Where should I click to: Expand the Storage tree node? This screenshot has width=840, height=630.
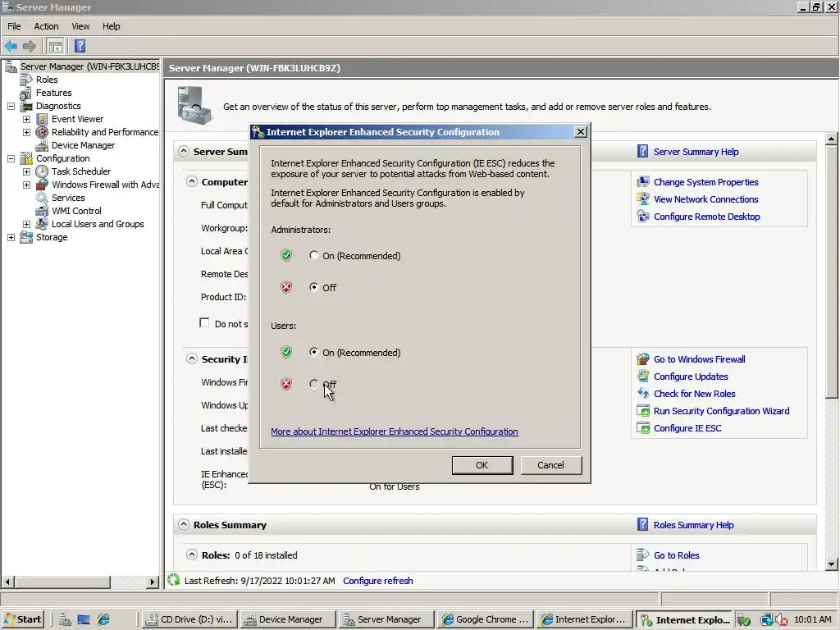tap(11, 237)
